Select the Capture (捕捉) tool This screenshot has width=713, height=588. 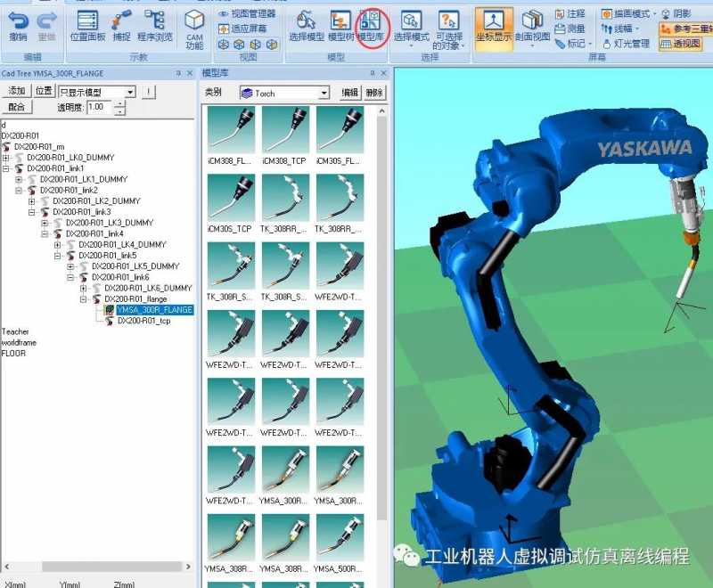click(121, 26)
